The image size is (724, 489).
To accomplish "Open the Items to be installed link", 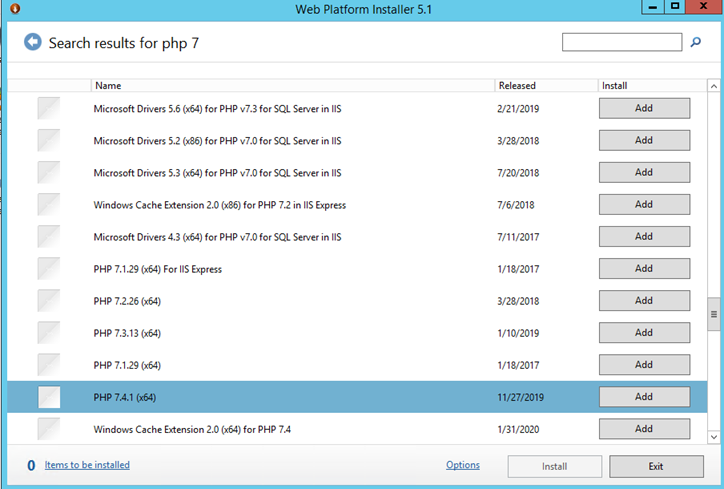I will coord(87,465).
